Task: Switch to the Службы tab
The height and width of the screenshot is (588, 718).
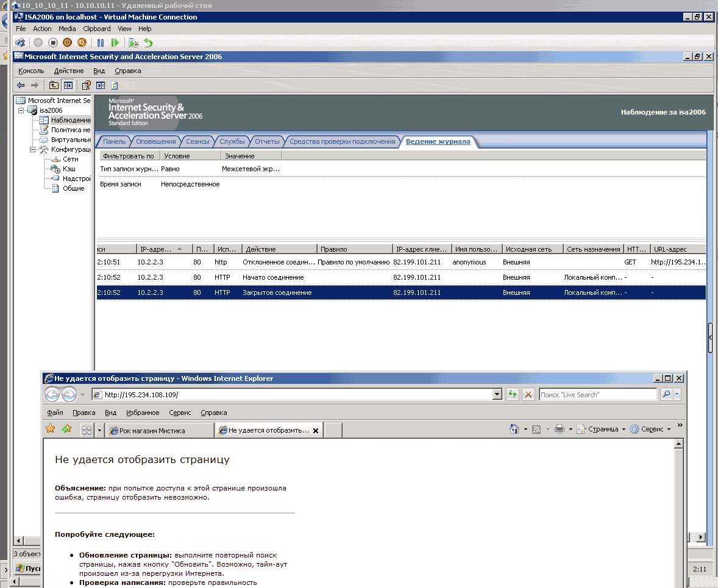Action: (232, 141)
